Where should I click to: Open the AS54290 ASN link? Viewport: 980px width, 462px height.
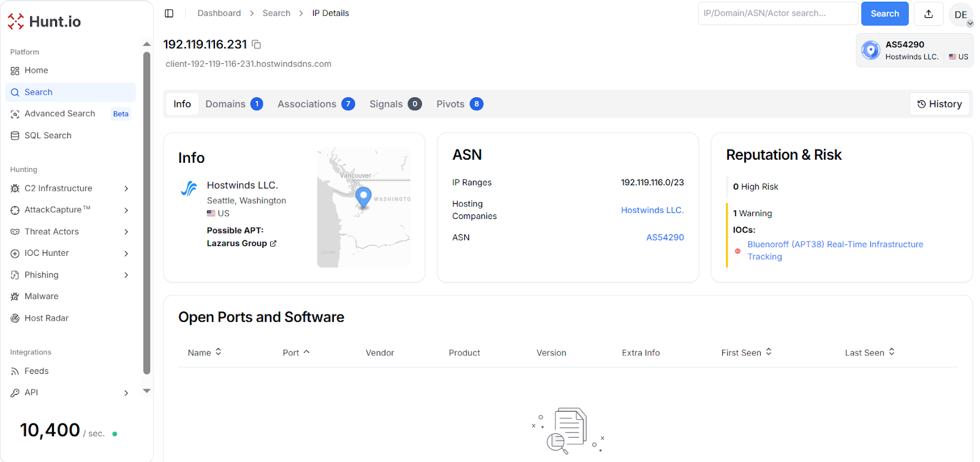pos(665,237)
